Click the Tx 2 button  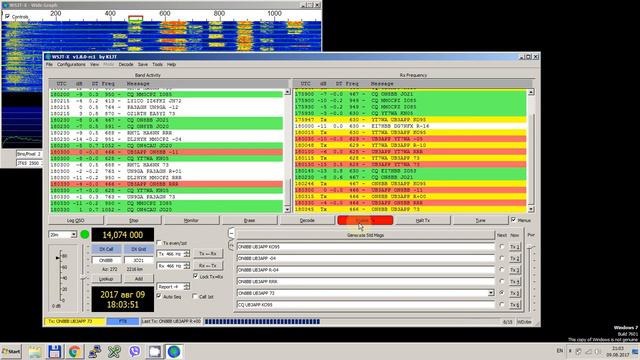[x=515, y=258]
